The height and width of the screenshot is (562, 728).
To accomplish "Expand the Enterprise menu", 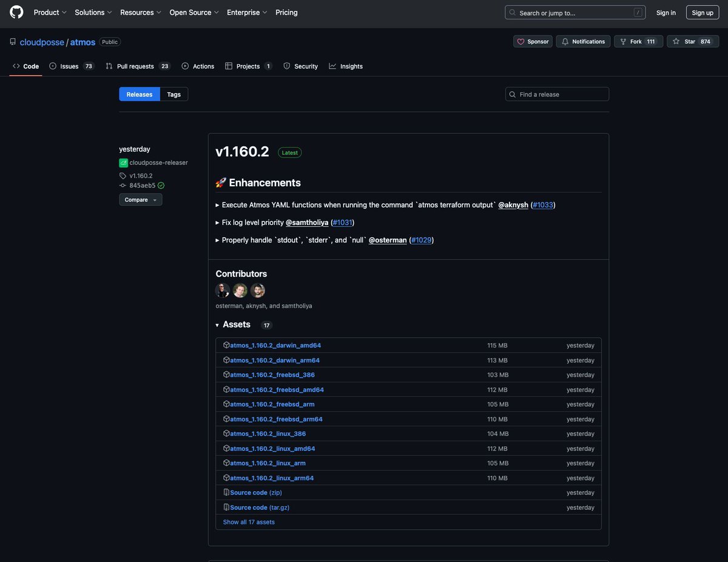I will [247, 12].
